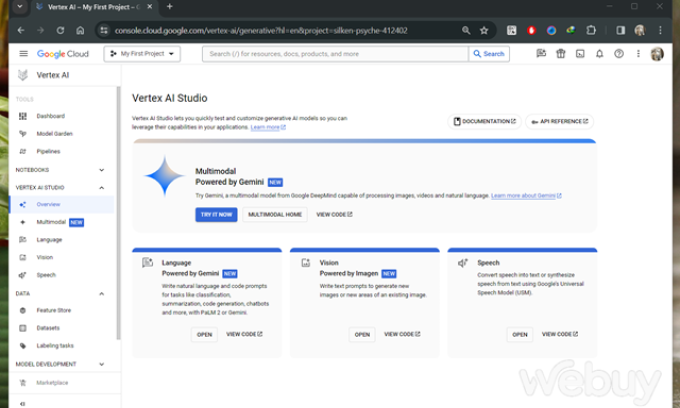Screen dimensions: 680x408
Task: Open the Duet AI chat icon in header
Action: pyautogui.click(x=541, y=54)
